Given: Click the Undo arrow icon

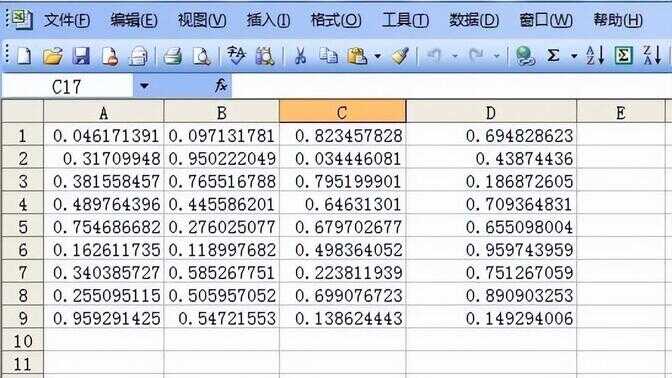Looking at the screenshot, I should [435, 56].
